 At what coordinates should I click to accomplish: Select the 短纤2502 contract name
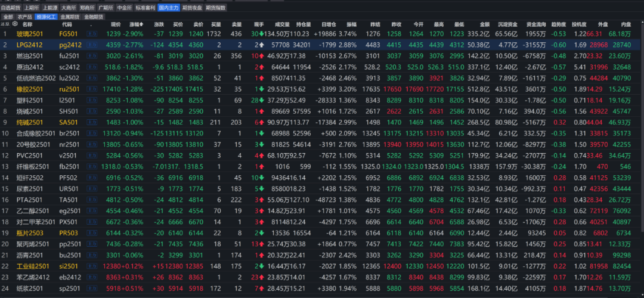[30, 178]
